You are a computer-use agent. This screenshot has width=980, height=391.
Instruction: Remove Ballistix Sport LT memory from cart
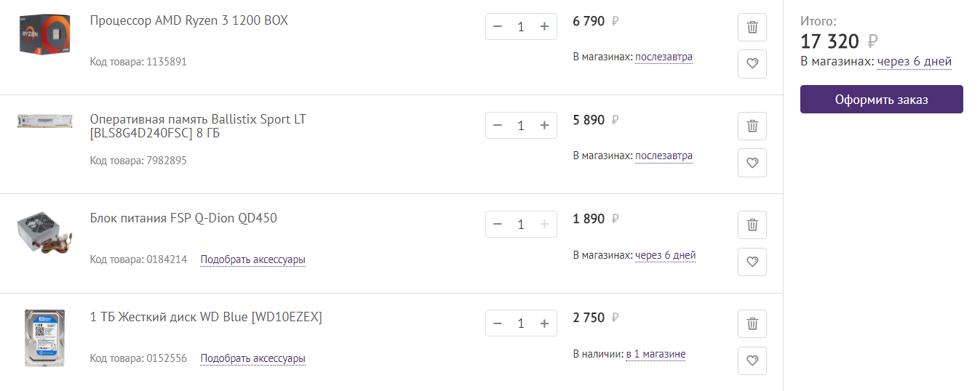click(x=752, y=126)
